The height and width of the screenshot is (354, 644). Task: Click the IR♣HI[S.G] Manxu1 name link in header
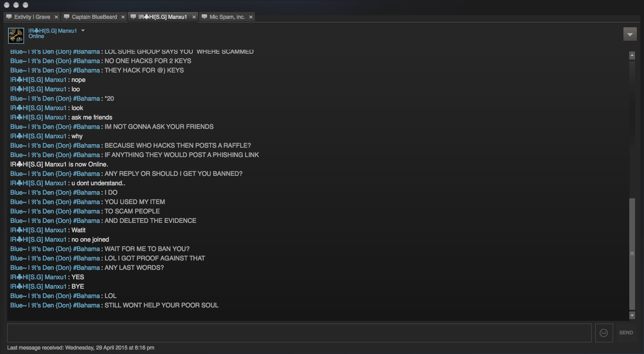[x=53, y=31]
